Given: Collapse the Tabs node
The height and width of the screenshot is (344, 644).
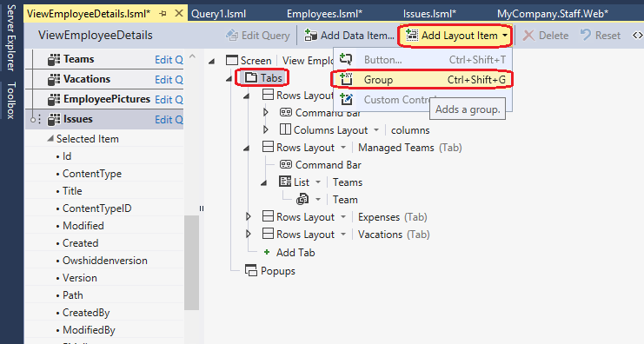Looking at the screenshot, I should (x=229, y=78).
